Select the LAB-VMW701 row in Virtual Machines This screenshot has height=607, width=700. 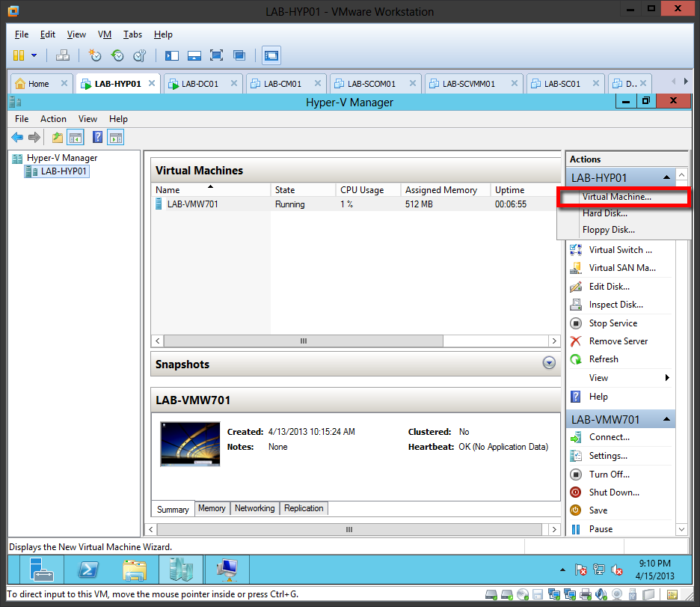click(193, 204)
